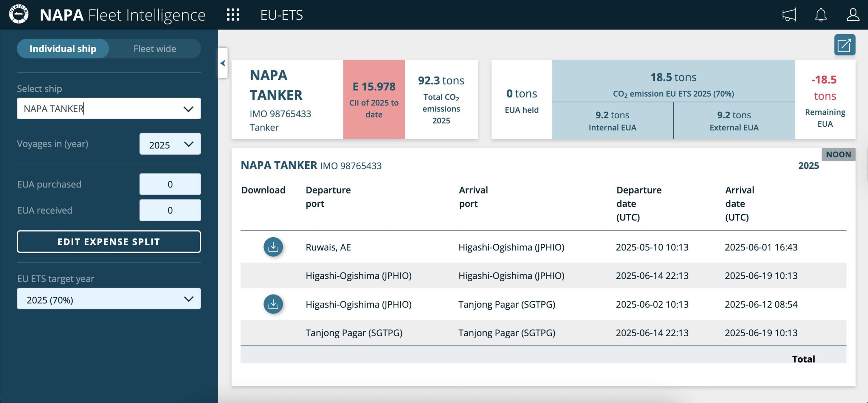Viewport: 868px width, 403px height.
Task: Select the Ruwais, AE departure port cell
Action: coord(328,247)
